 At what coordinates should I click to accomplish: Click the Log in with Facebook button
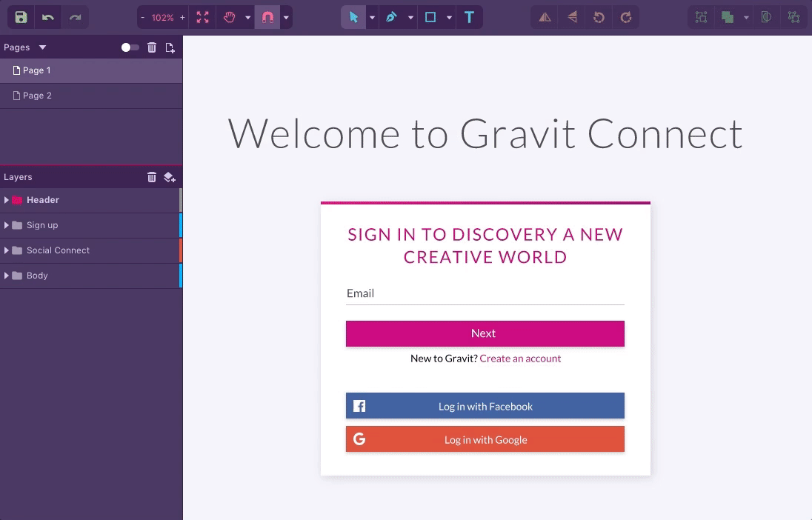click(x=485, y=405)
